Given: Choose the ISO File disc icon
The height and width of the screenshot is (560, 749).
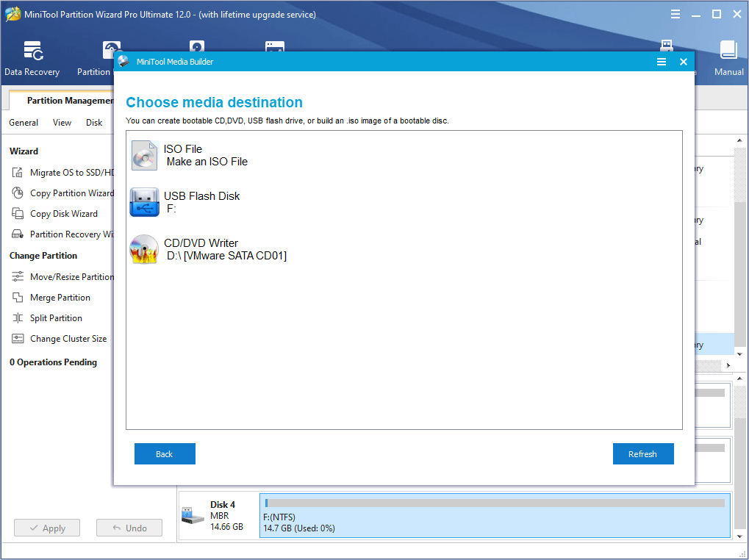Looking at the screenshot, I should (x=144, y=155).
